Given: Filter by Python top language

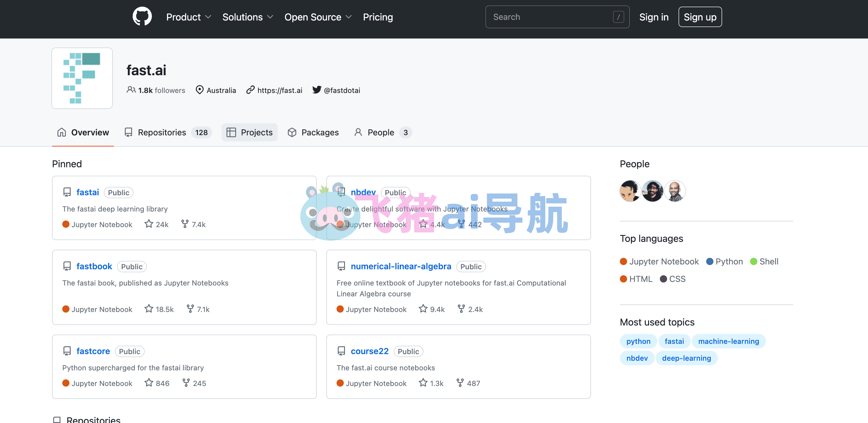Looking at the screenshot, I should click(725, 261).
